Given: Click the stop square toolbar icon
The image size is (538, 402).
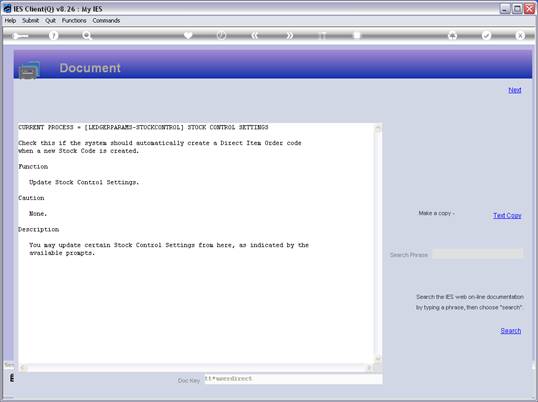Looking at the screenshot, I should [357, 35].
